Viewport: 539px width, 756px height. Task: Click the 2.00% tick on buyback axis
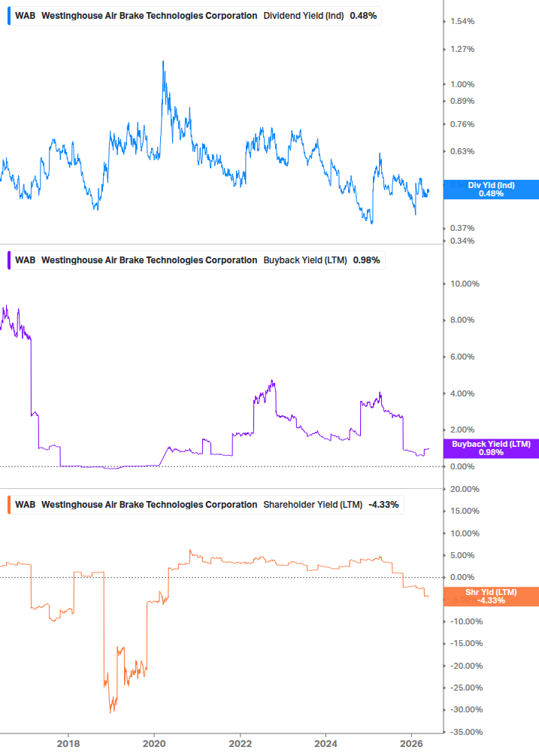462,430
